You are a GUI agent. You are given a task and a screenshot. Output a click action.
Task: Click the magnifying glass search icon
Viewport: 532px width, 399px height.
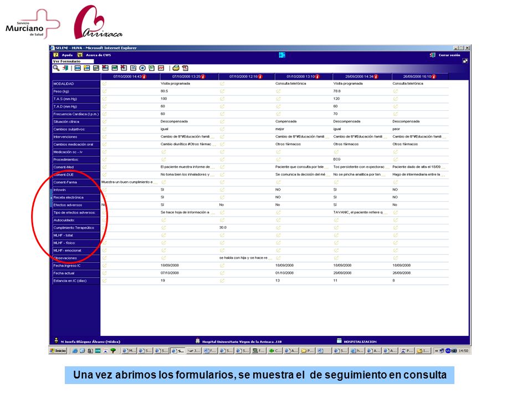pyautogui.click(x=56, y=68)
